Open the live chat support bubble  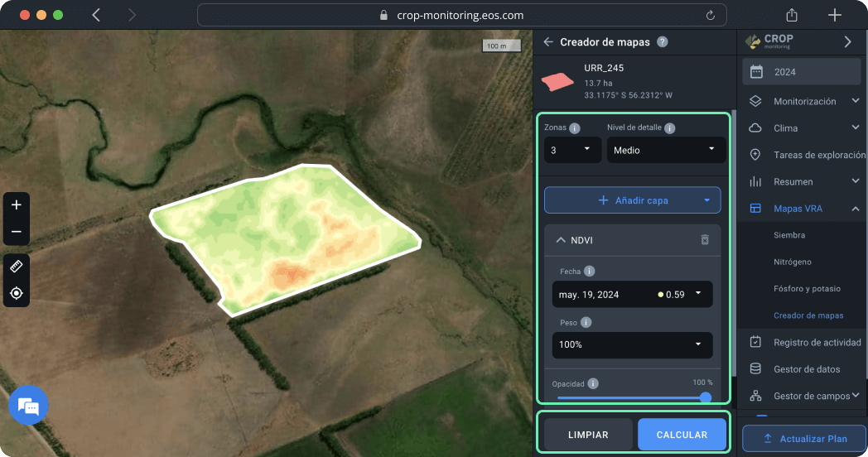pyautogui.click(x=28, y=406)
